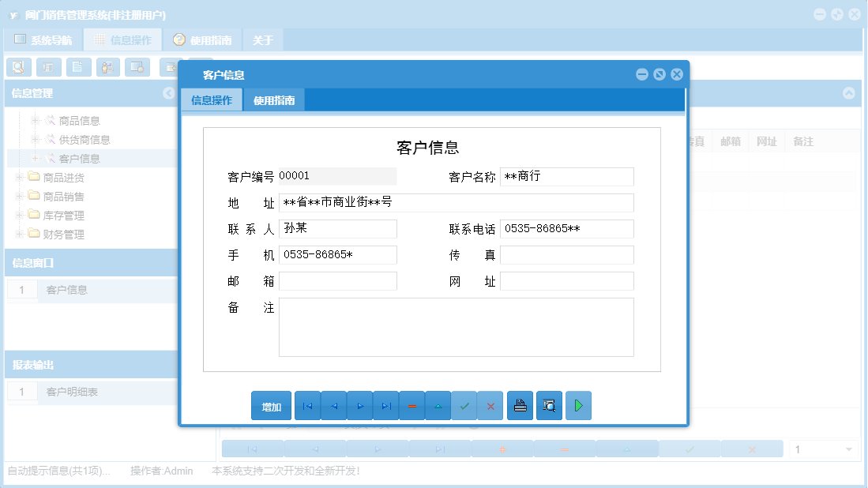Open print preview with magnifier icon
Viewport: 868px width, 488px height.
pyautogui.click(x=549, y=405)
